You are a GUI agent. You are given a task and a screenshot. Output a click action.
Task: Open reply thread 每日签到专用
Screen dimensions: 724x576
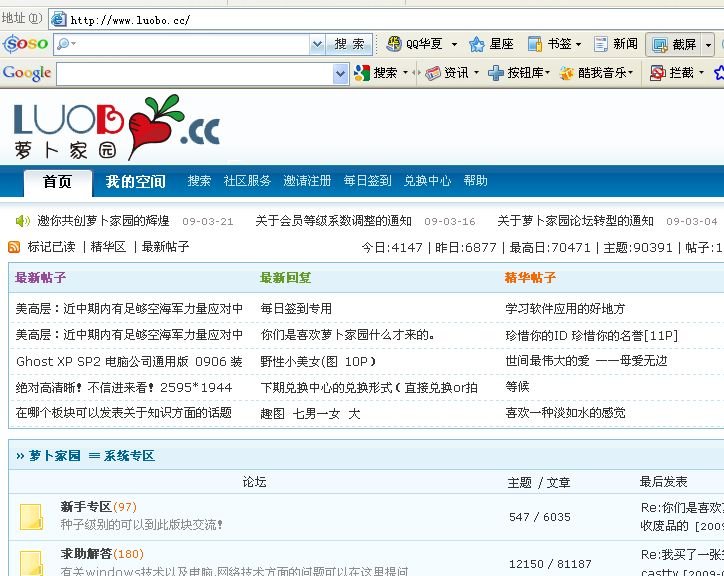point(296,309)
